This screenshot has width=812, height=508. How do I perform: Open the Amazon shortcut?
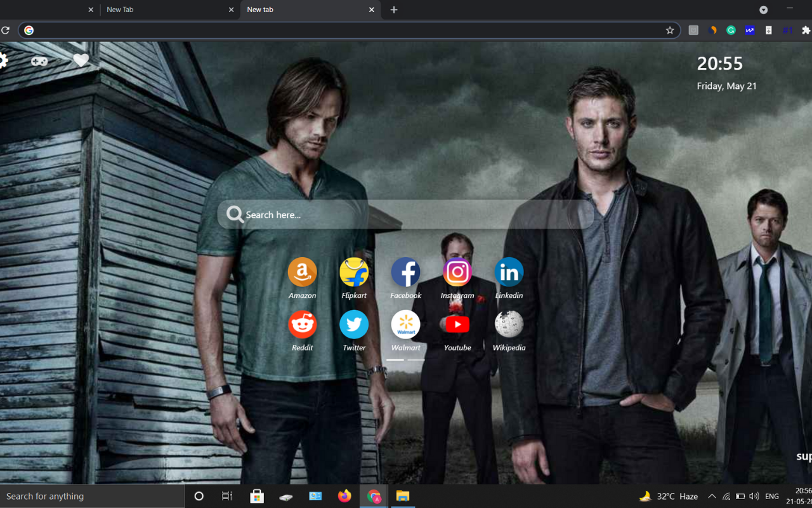302,272
